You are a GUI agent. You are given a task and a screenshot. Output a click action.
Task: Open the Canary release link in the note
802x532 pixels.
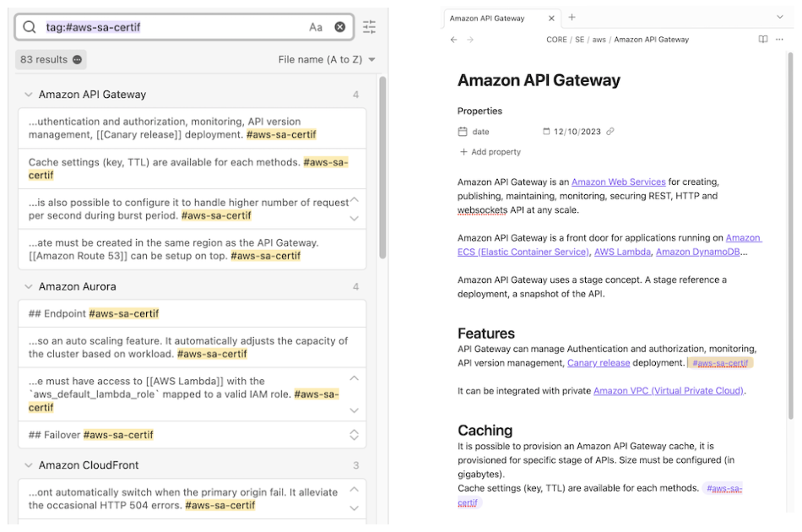click(599, 363)
